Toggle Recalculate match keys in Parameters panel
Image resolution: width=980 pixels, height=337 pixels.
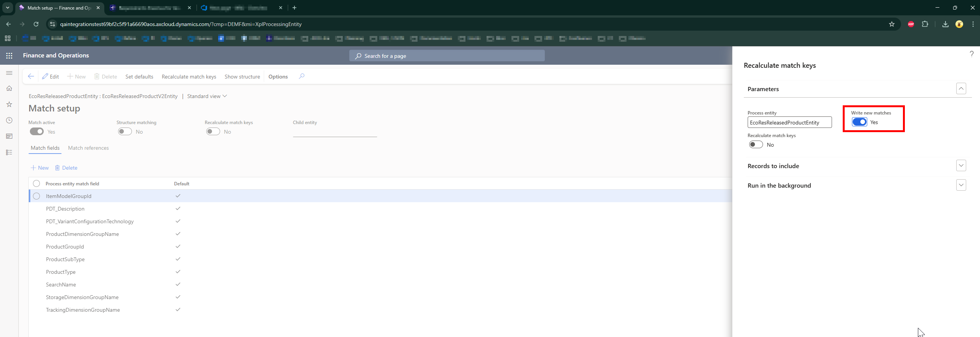756,145
